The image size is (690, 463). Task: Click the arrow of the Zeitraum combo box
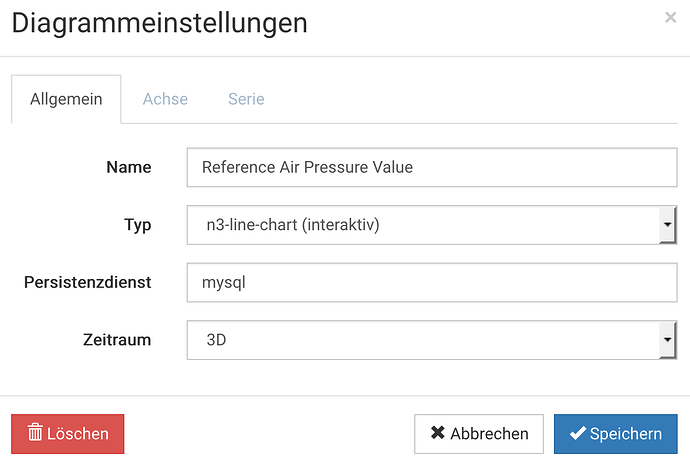668,340
